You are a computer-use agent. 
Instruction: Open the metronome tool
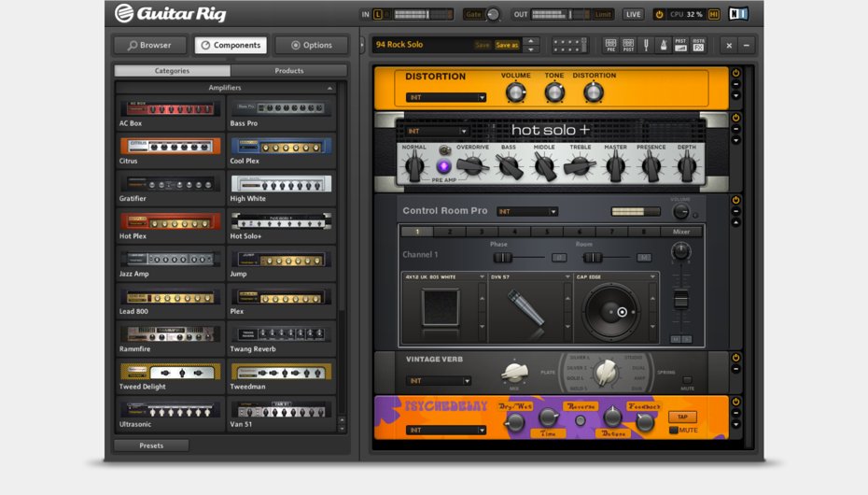[662, 45]
